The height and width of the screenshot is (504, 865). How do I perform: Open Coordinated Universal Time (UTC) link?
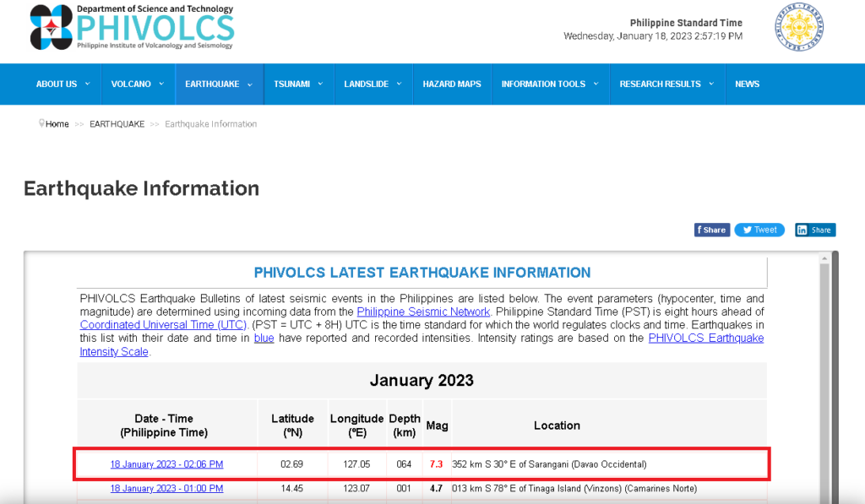(163, 325)
